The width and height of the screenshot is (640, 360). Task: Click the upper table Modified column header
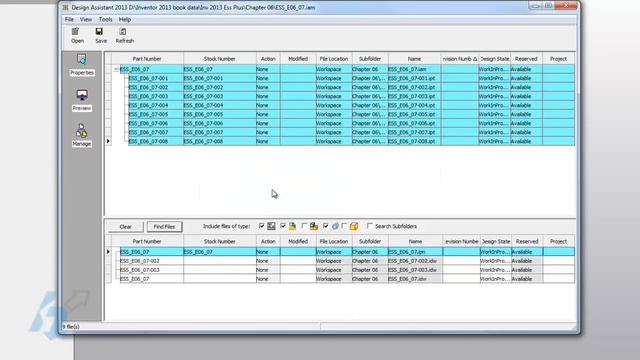pyautogui.click(x=298, y=59)
